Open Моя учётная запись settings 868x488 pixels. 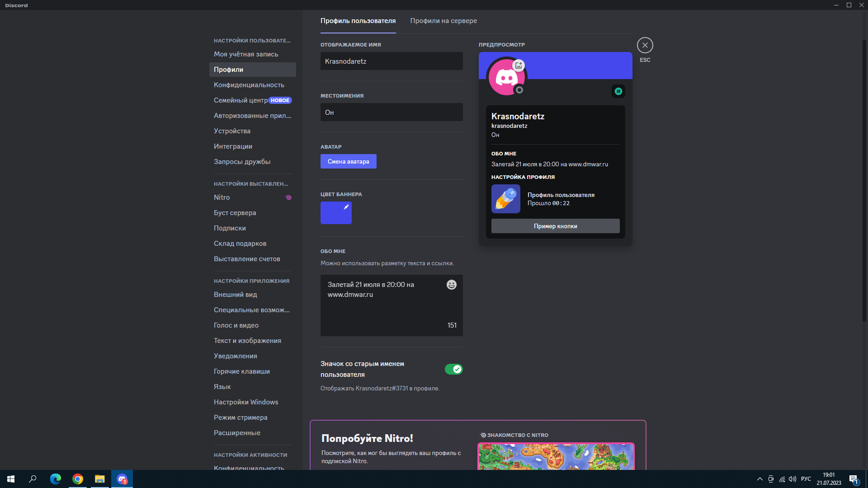point(252,54)
